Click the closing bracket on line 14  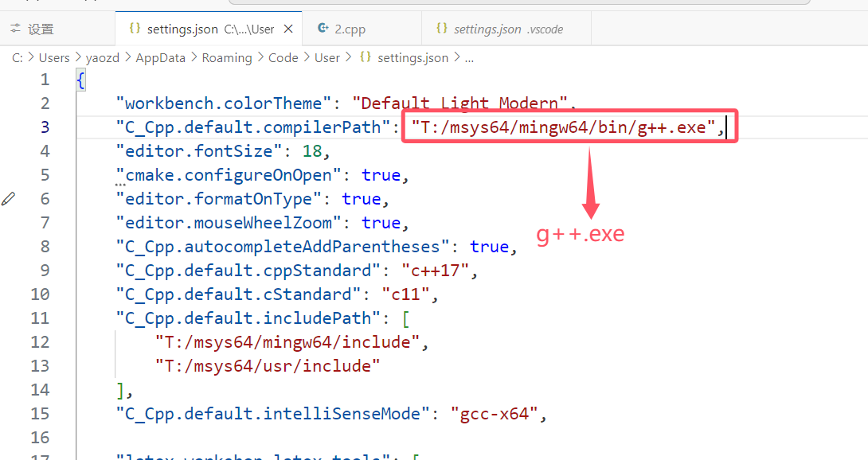tap(120, 390)
